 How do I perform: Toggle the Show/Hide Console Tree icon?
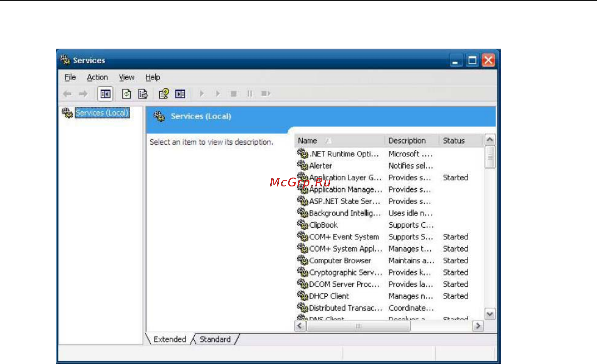point(105,94)
